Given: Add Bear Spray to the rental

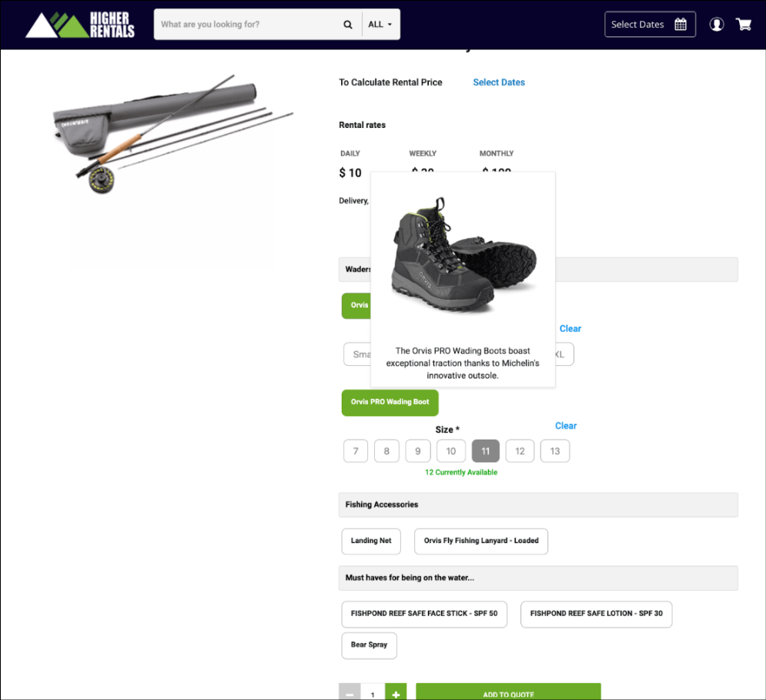Looking at the screenshot, I should 369,645.
